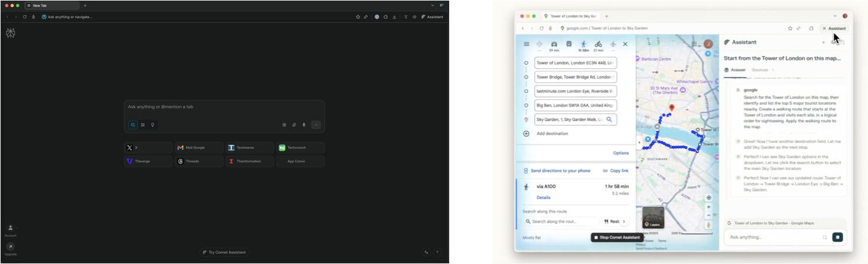Start new chat with plus in Assistant panel
Viewport: 868px width, 264px height.
click(824, 42)
